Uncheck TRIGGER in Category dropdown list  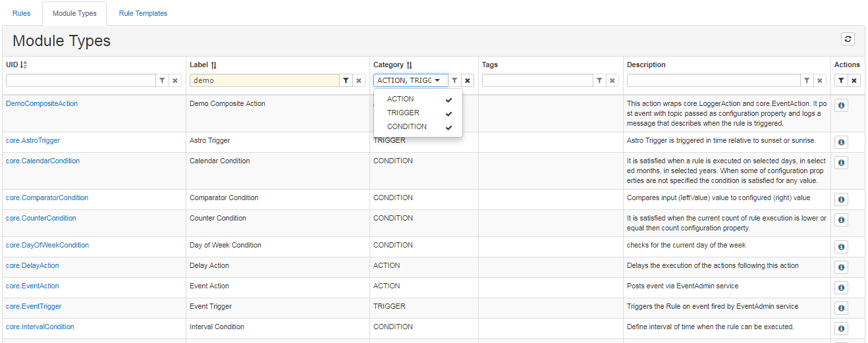418,113
